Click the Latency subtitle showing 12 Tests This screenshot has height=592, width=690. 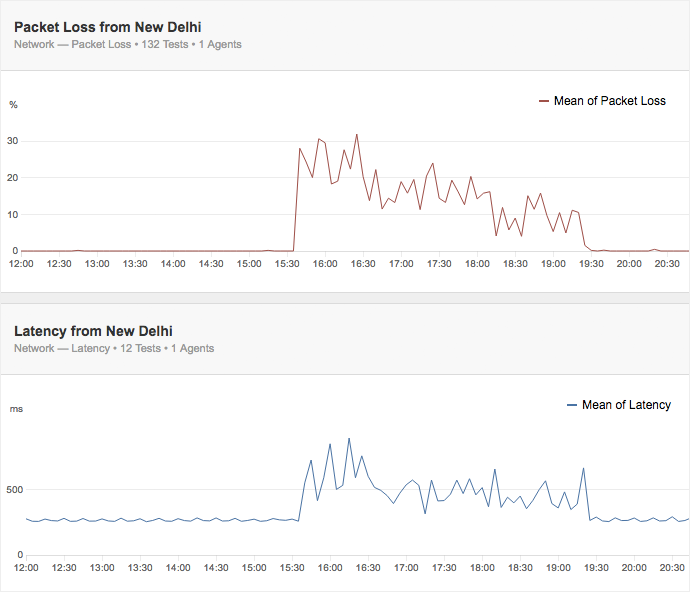point(114,348)
